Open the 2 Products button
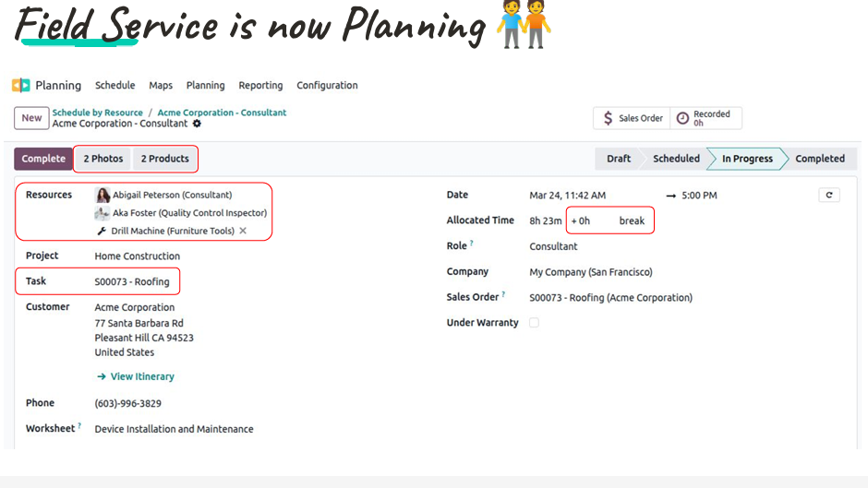 click(x=165, y=159)
